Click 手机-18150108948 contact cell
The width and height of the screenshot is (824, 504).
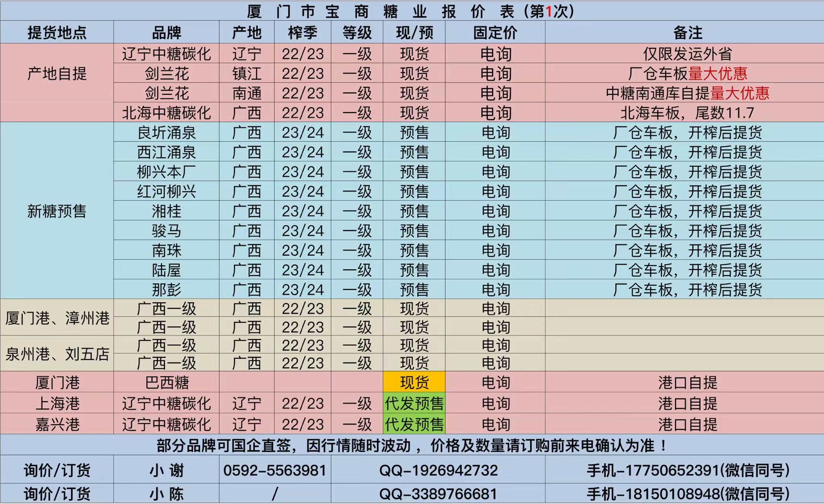tap(687, 494)
